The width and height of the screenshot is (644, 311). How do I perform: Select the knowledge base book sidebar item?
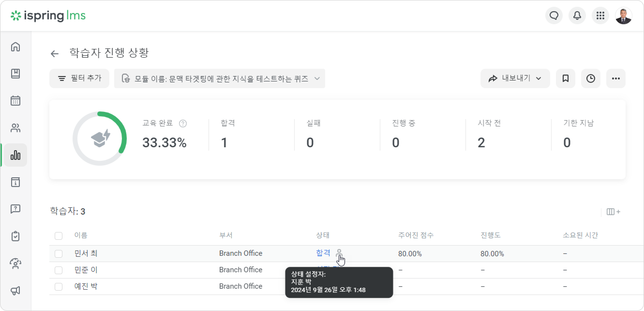pyautogui.click(x=15, y=74)
